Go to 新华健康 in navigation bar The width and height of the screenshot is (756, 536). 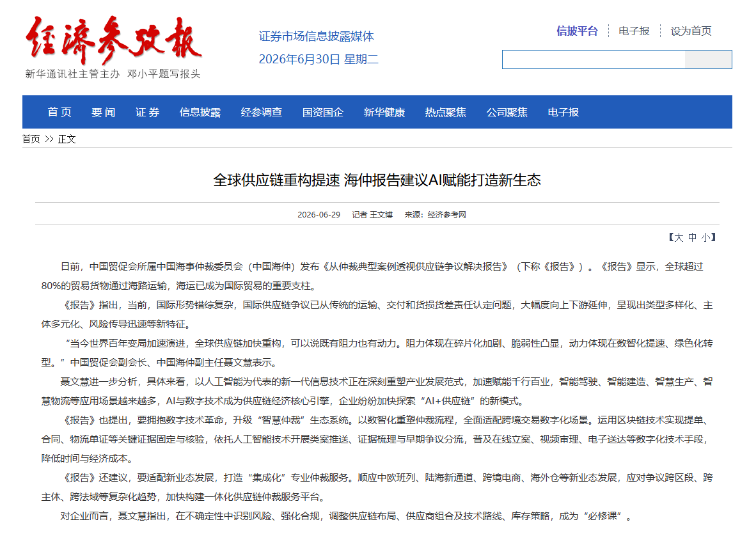(384, 113)
